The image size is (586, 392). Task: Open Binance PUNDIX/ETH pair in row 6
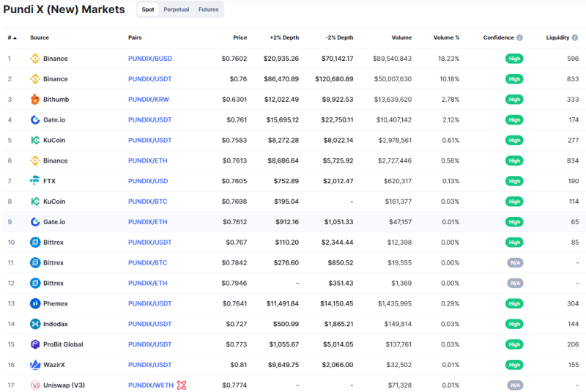(x=148, y=160)
